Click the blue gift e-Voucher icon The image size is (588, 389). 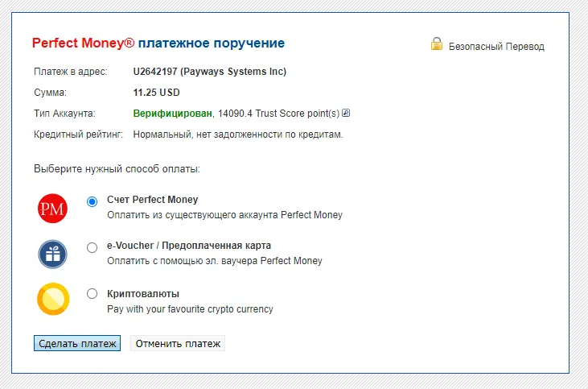[53, 254]
